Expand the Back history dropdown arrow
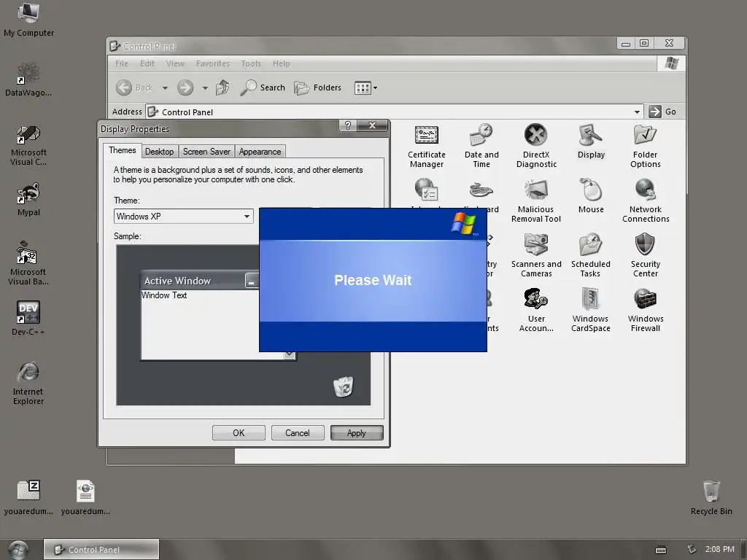The height and width of the screenshot is (560, 747). [165, 88]
